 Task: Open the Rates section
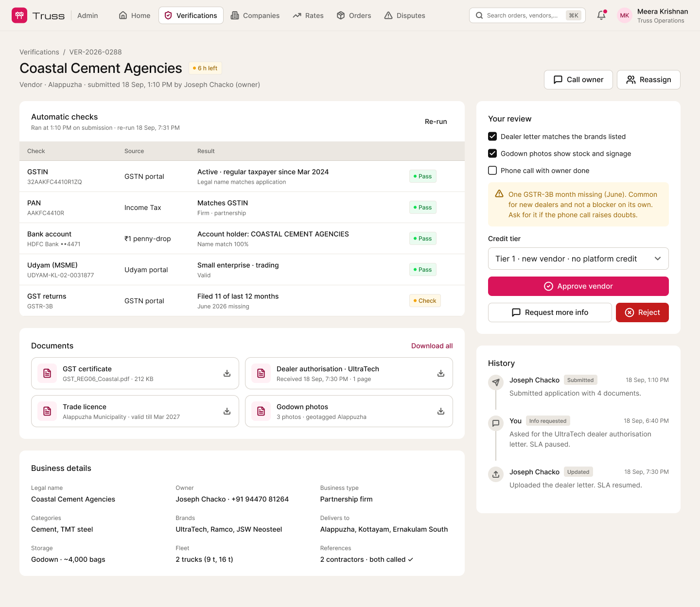point(308,16)
